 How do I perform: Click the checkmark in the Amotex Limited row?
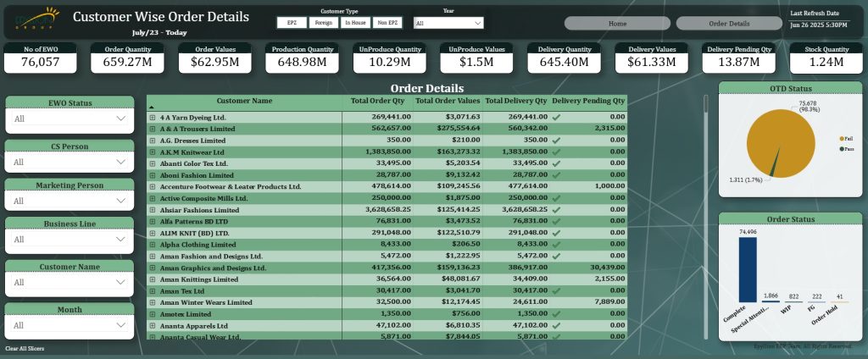(556, 313)
